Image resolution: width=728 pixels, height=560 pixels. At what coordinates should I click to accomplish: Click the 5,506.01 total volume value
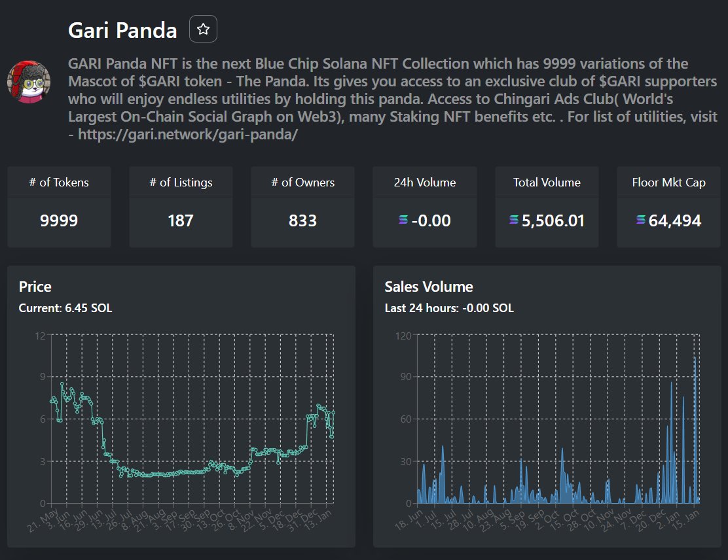pos(553,220)
